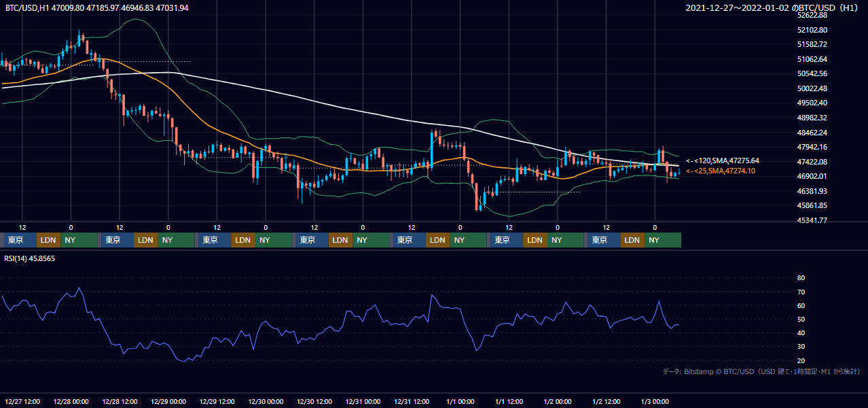This screenshot has height=408, width=868.
Task: Select the 12/28 00:00 date label
Action: coord(71,401)
